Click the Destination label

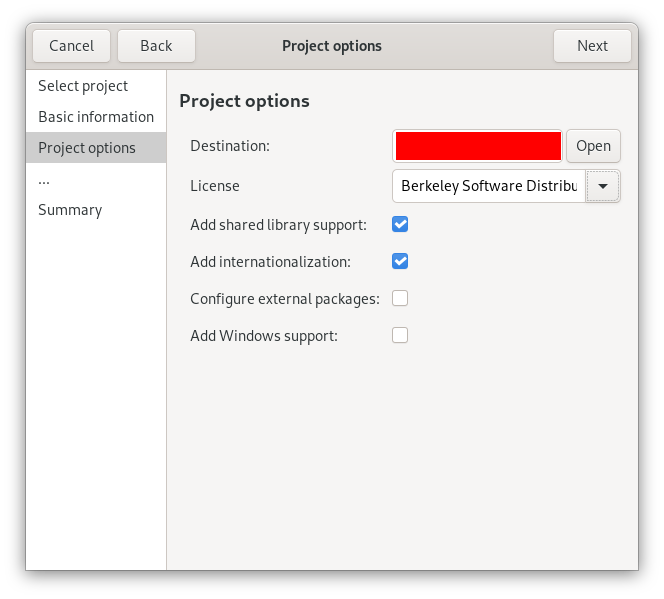[230, 146]
